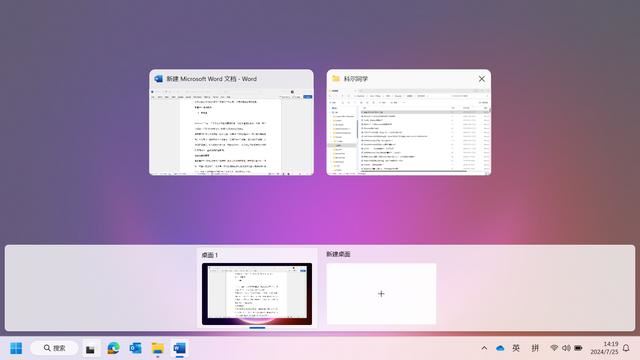This screenshot has width=640, height=360.
Task: Switch to the 桌面 1 desktop thumbnail
Action: tap(257, 294)
